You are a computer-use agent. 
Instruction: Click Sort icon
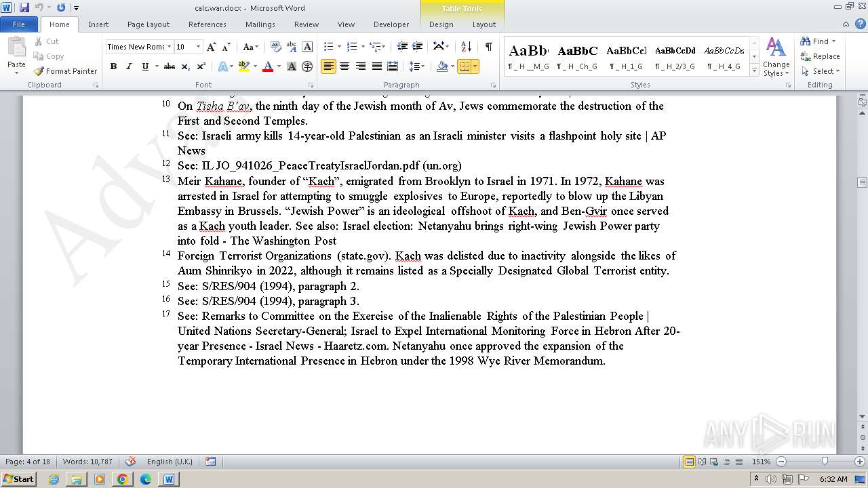466,47
